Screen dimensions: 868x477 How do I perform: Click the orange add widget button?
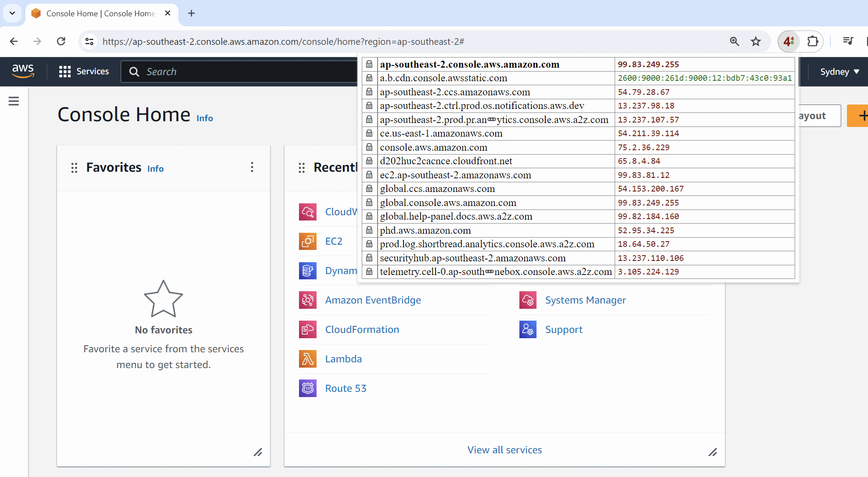coord(858,116)
